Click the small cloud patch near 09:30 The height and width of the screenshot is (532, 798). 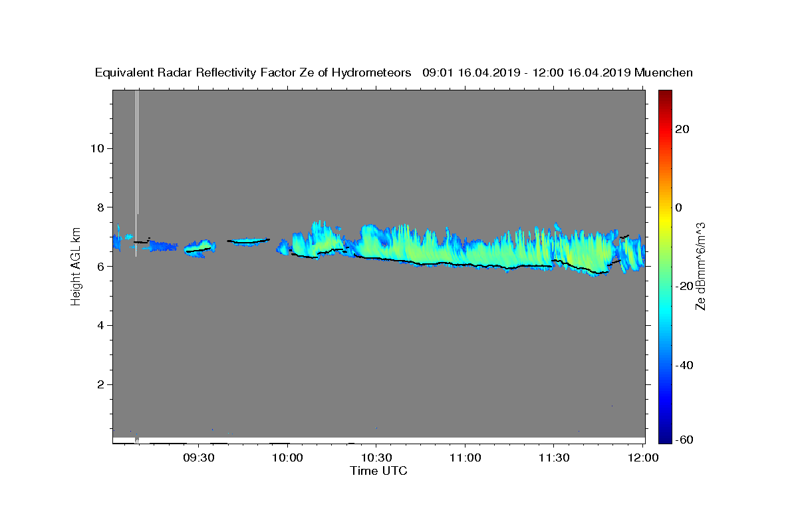click(198, 248)
